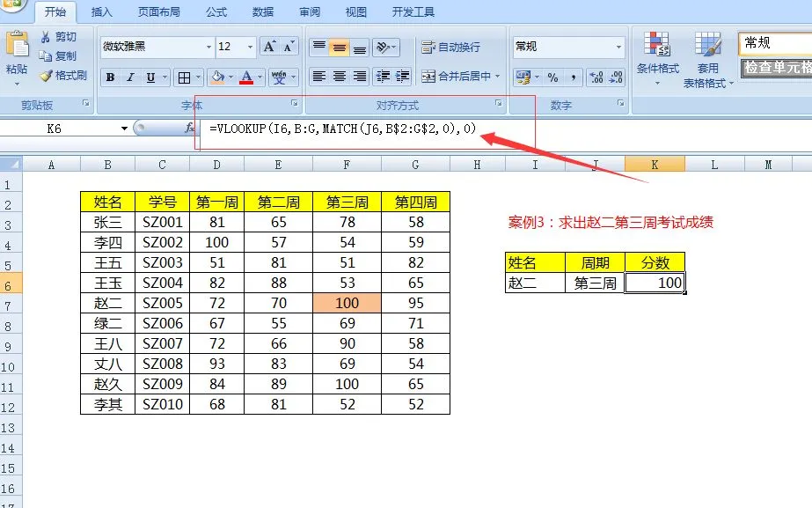Apply 检查单元格 cell style
812x508 pixels.
pos(776,68)
